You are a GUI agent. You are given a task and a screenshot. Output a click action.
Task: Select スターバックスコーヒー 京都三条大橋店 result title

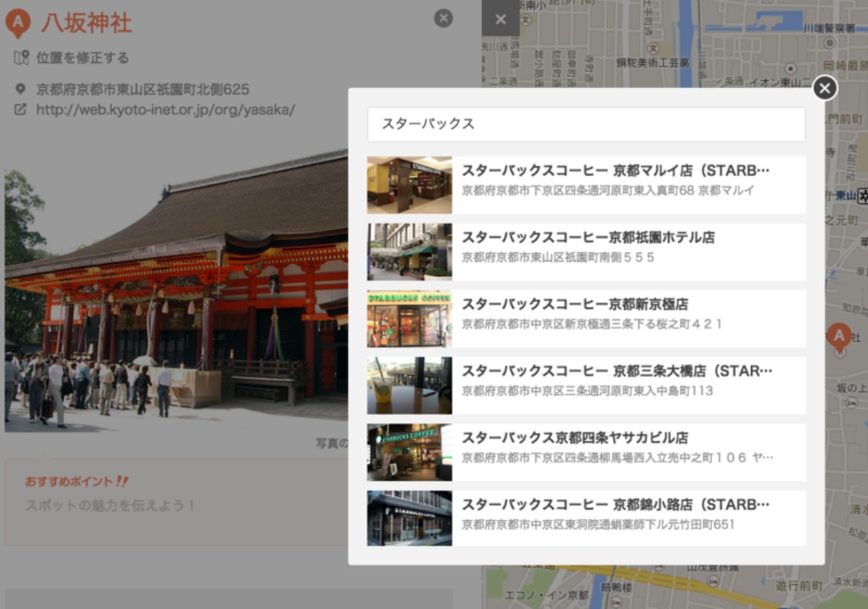tap(617, 371)
